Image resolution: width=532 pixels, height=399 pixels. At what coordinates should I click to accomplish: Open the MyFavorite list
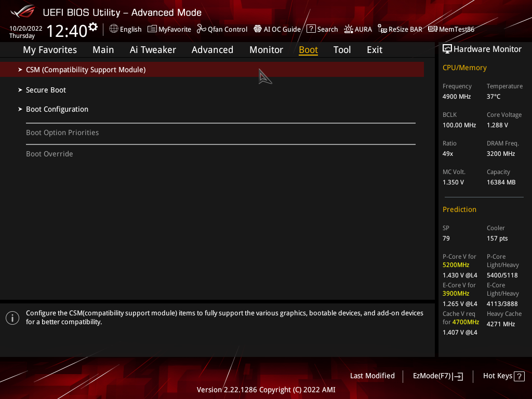[169, 29]
